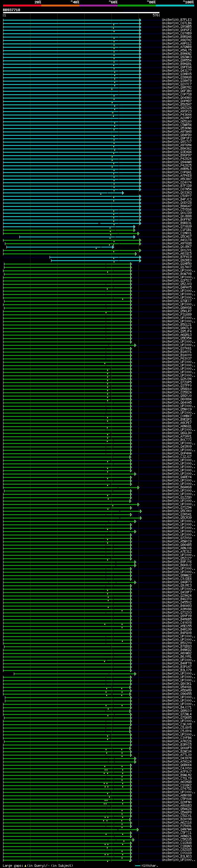Viewport: 197px width, 868px height.
Task: Click the =100char. scale legend
Action: click(x=147, y=865)
